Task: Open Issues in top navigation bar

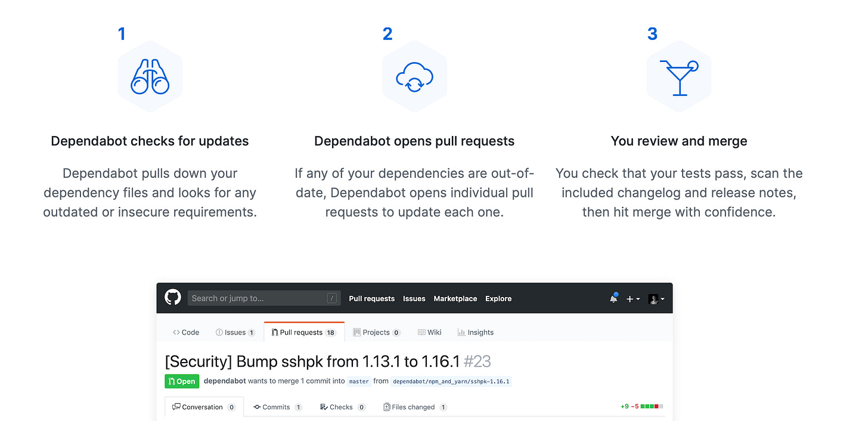Action: click(x=414, y=299)
